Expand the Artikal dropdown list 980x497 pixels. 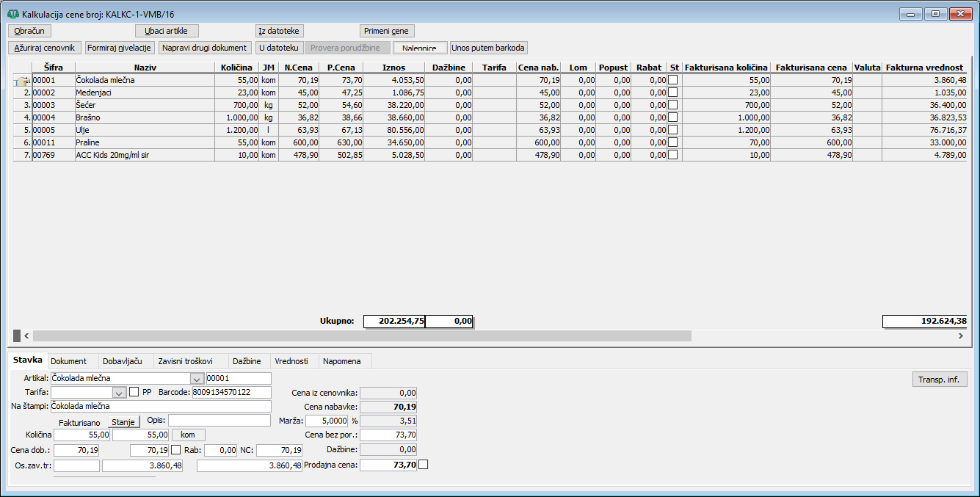pos(197,379)
